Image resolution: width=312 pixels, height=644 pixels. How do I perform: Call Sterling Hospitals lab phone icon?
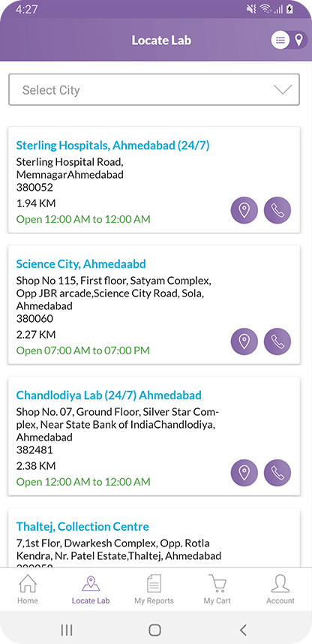tap(277, 210)
